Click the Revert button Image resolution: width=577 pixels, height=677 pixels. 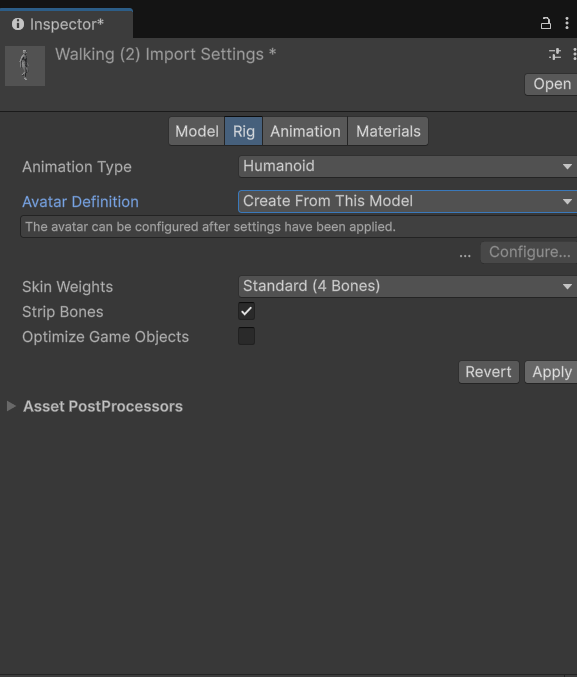(x=488, y=372)
